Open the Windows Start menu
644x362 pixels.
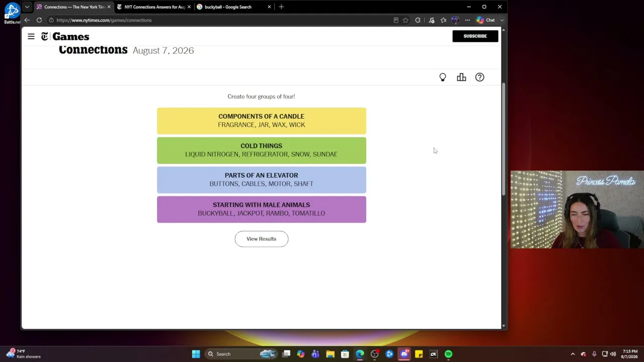coord(196,354)
